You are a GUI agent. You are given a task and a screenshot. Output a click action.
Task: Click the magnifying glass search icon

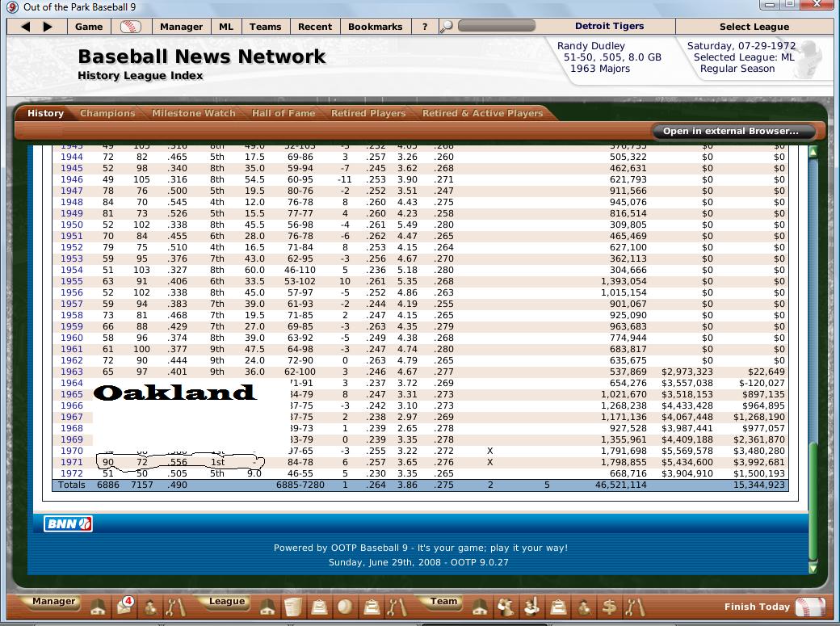(x=446, y=27)
